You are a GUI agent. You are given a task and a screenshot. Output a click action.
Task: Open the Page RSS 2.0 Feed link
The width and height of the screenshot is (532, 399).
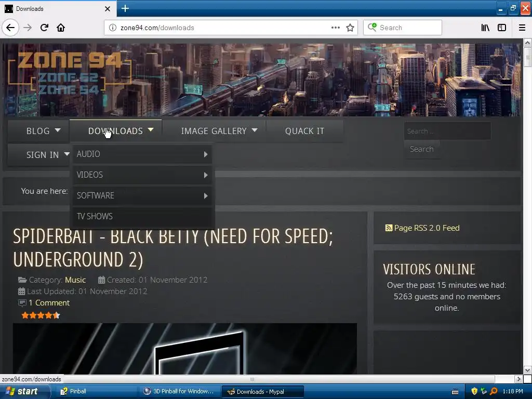[427, 228]
